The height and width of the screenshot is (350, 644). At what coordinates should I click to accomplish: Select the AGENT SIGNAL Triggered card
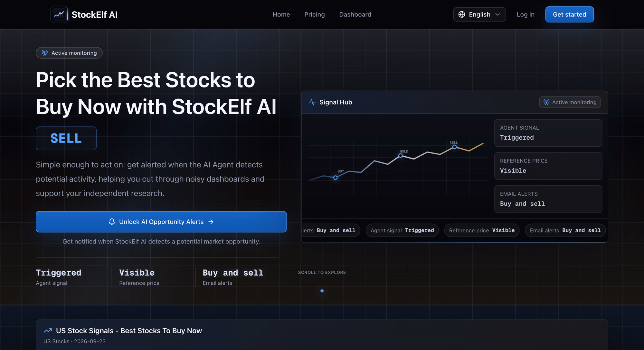click(x=548, y=133)
